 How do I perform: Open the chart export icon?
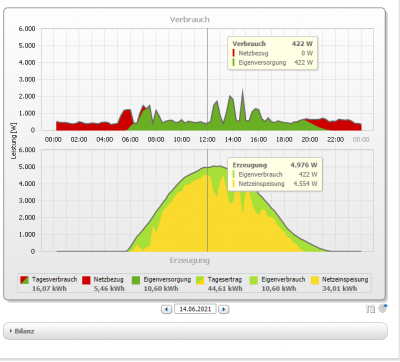click(x=370, y=309)
